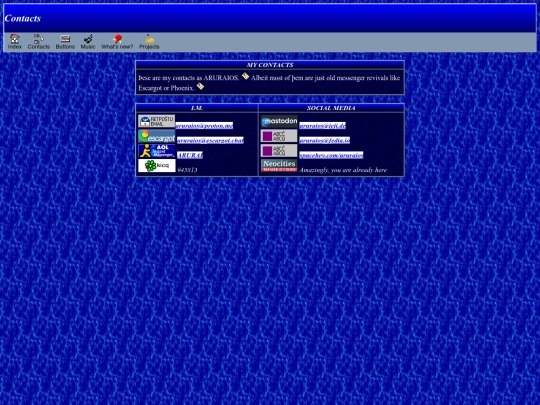Click 'Amazingly, you are already here' text
Image resolution: width=540 pixels, height=405 pixels.
click(343, 170)
